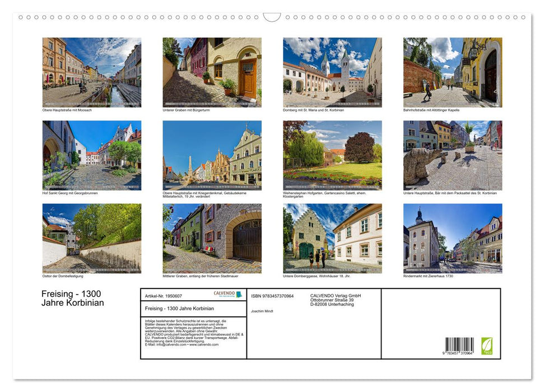Select the green eco leaf emblem
Image resolution: width=544 pixels, height=392 pixels.
click(487, 346)
